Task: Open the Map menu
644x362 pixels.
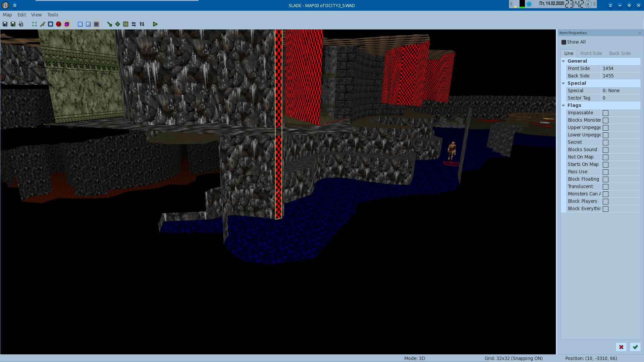Action: click(7, 15)
